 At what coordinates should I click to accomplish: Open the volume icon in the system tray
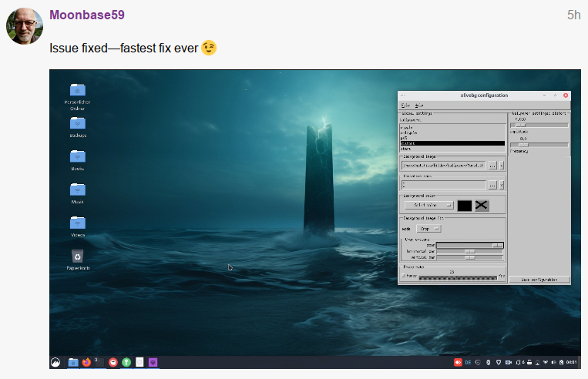pyautogui.click(x=553, y=363)
